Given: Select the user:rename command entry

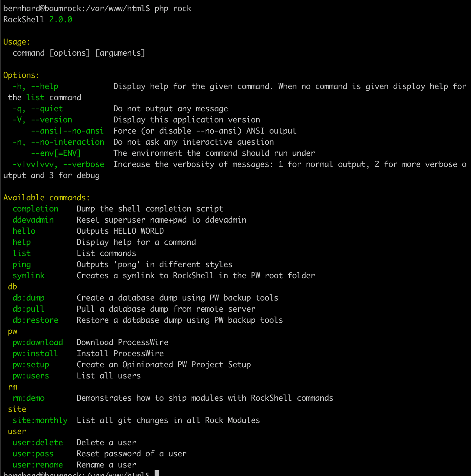Looking at the screenshot, I should coord(37,465).
